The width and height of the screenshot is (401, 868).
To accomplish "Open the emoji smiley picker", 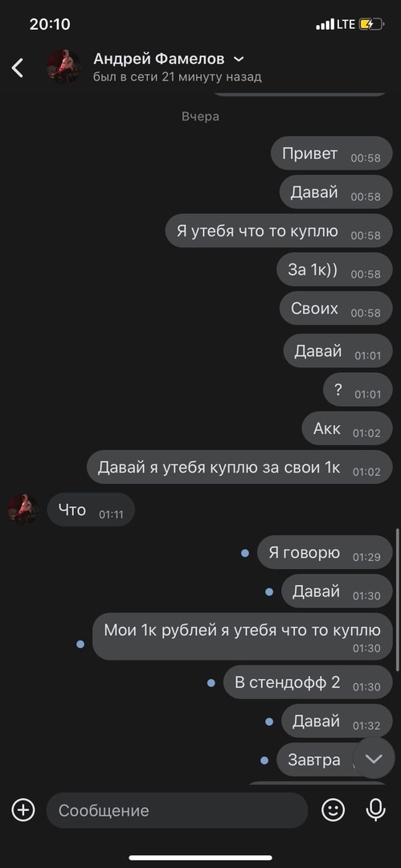I will click(x=333, y=810).
